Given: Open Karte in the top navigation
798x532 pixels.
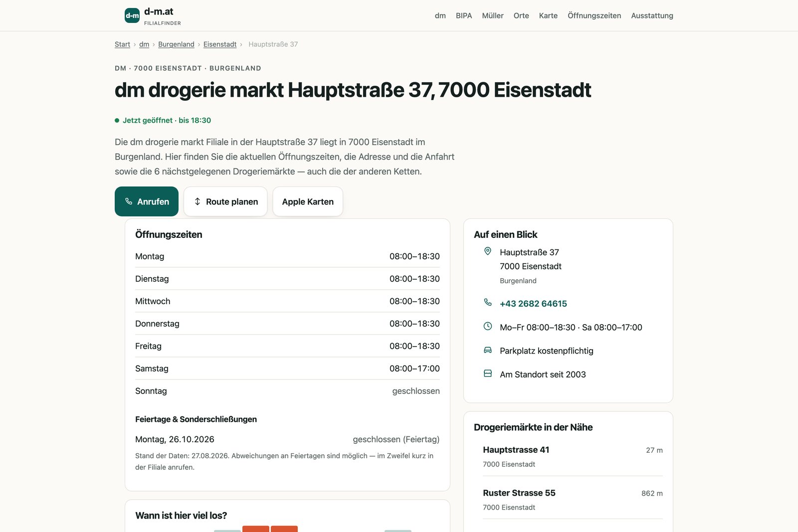Looking at the screenshot, I should (548, 15).
